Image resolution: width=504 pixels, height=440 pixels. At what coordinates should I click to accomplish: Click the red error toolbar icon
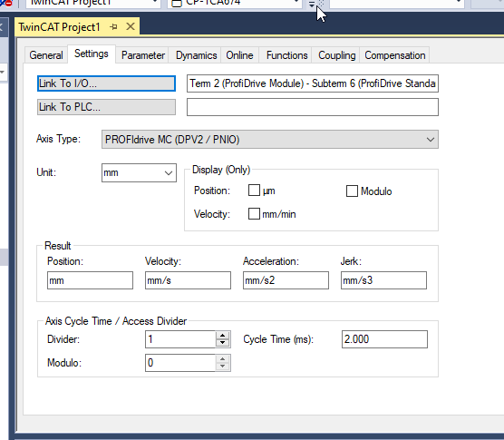[x=7, y=3]
